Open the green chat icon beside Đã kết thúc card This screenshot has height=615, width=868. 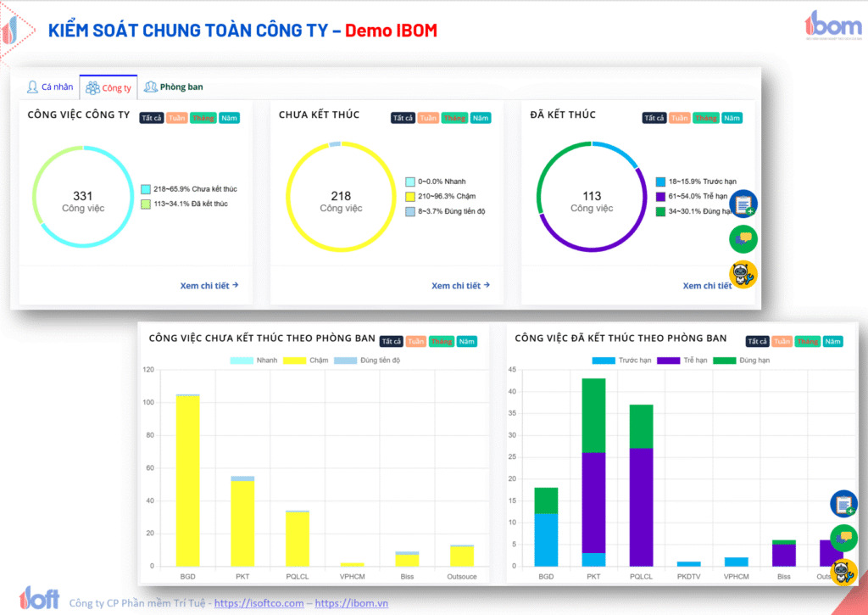[x=743, y=239]
